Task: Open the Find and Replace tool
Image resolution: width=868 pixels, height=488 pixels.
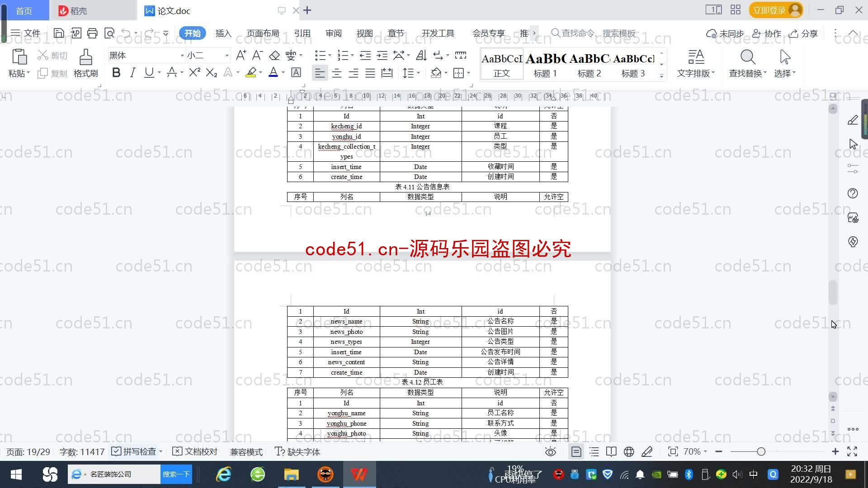Action: click(748, 63)
